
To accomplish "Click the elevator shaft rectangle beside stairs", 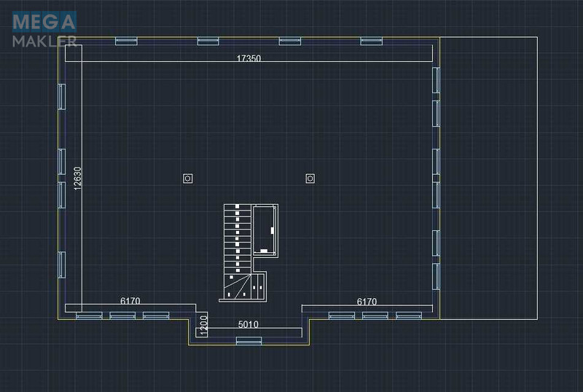I will (x=265, y=230).
